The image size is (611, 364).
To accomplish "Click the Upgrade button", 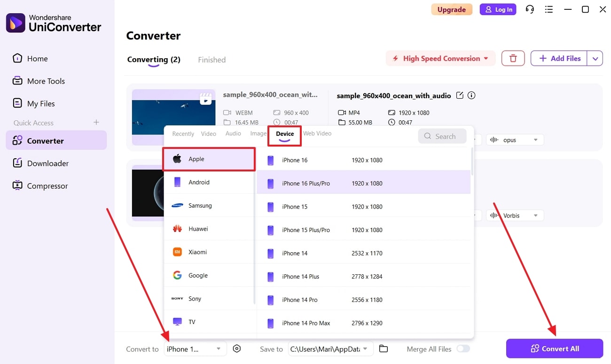I will (451, 9).
